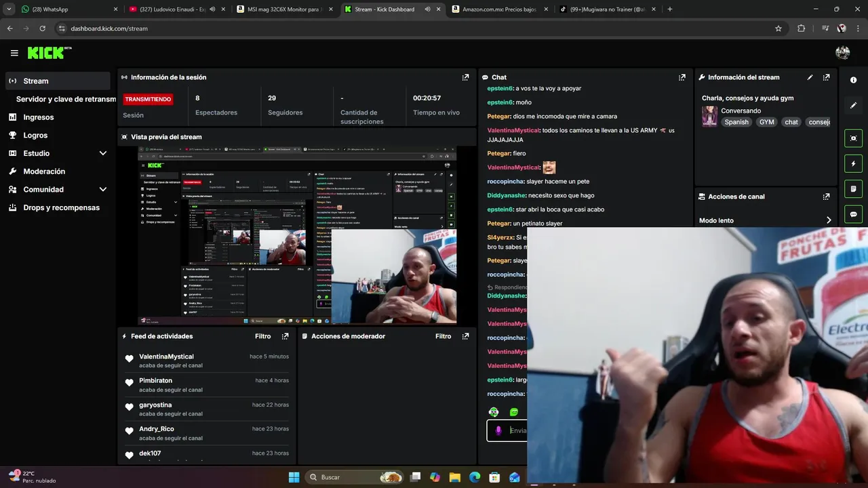Toggle the lightning bolt icon in right toolbar
The width and height of the screenshot is (868, 488).
pos(853,163)
